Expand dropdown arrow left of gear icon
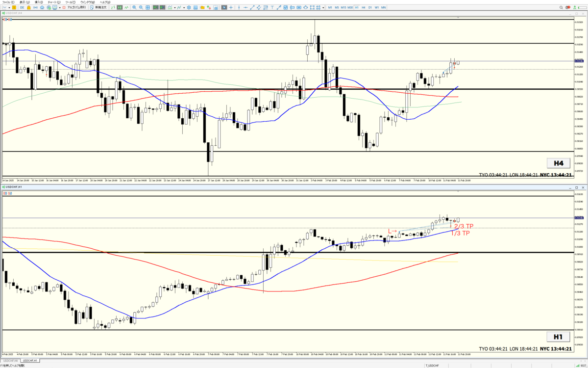 click(184, 7)
